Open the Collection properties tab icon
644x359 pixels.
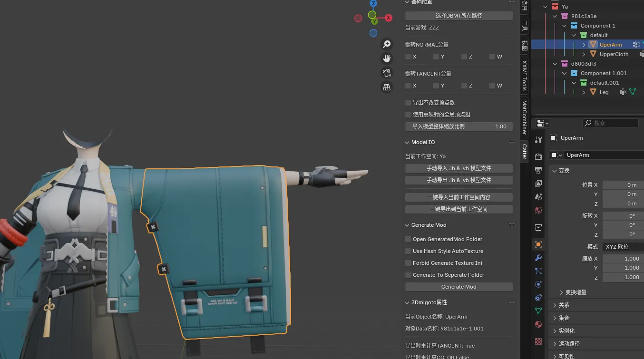pyautogui.click(x=538, y=227)
